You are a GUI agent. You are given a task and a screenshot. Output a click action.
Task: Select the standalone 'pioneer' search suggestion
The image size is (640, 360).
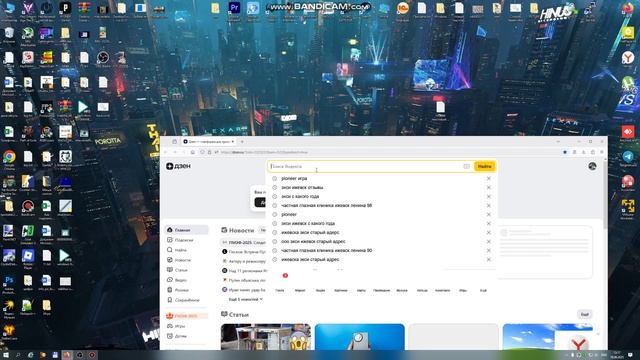[289, 214]
